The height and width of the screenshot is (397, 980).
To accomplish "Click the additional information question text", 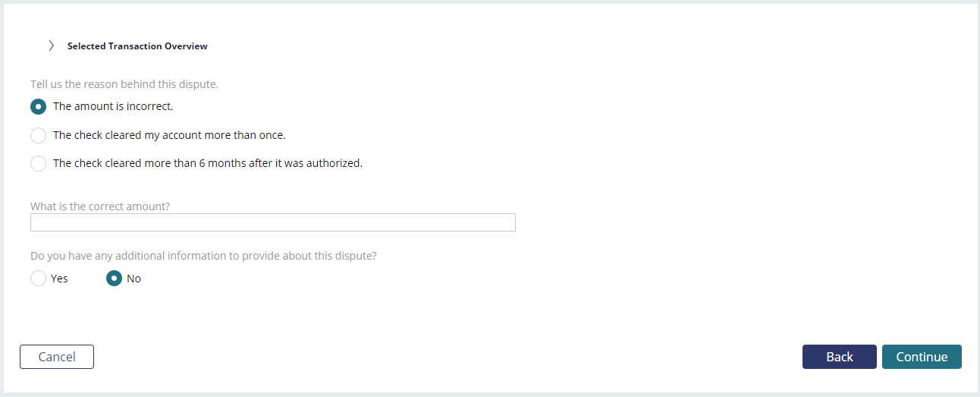I will (x=203, y=256).
